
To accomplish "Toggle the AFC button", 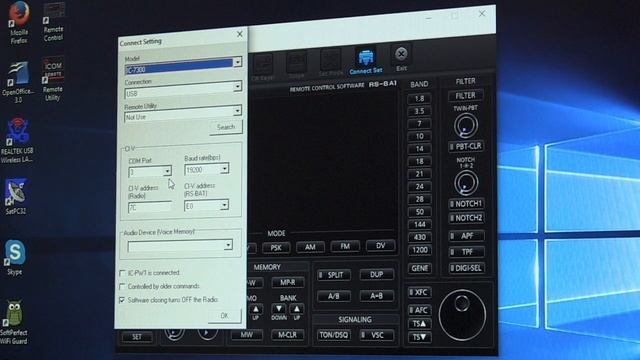I will click(x=419, y=310).
